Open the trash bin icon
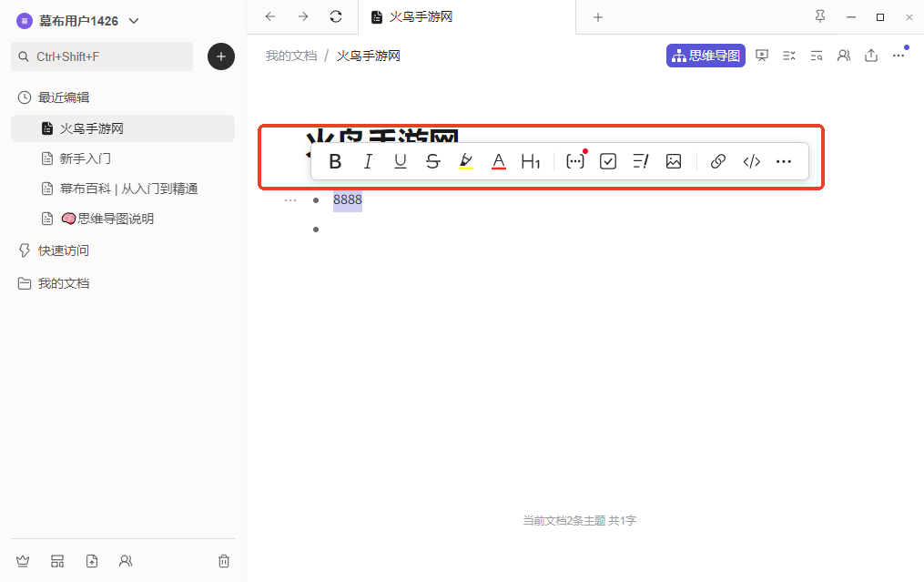 tap(224, 561)
